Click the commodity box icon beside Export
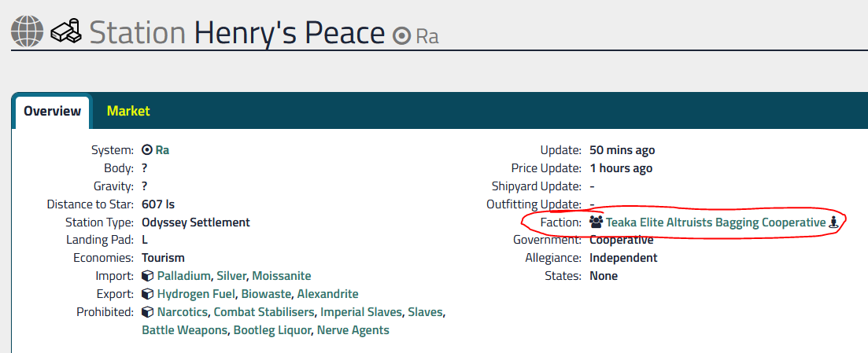This screenshot has height=353, width=868. click(x=147, y=294)
